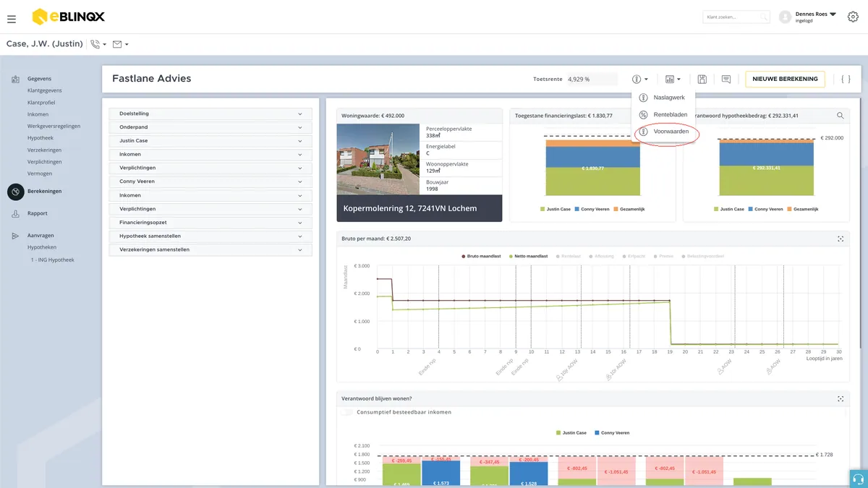Click the Nieuwe Berekening button
The image size is (868, 488).
785,79
